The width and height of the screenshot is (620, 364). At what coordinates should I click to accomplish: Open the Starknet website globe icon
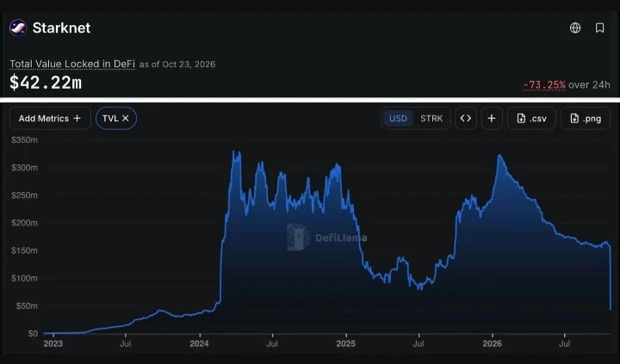click(x=575, y=28)
